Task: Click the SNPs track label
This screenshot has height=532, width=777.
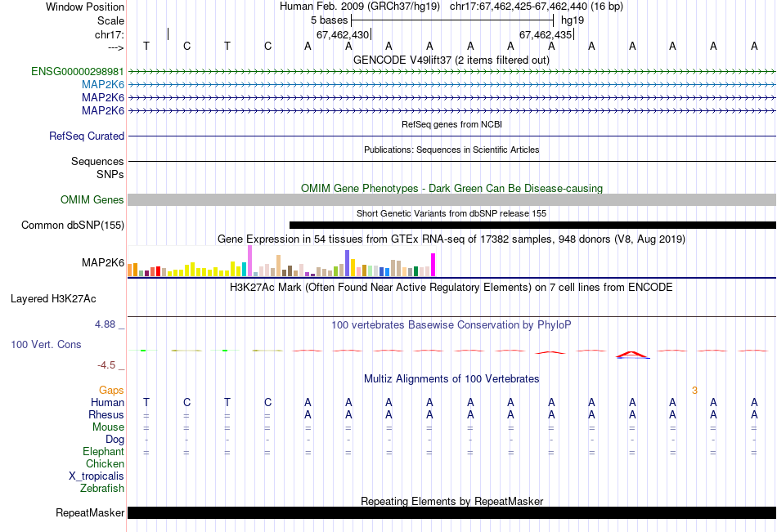Action: [110, 174]
